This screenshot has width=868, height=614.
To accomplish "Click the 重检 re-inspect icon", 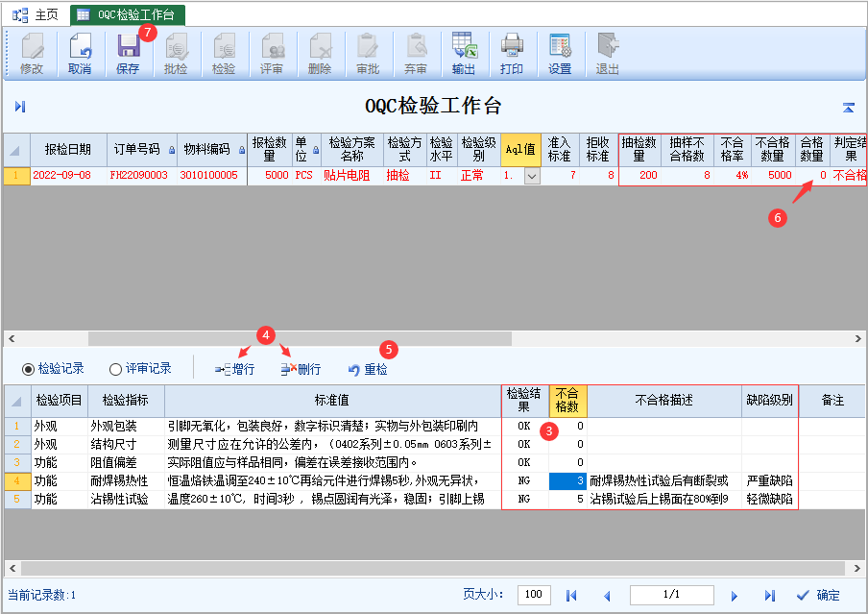I will 368,370.
